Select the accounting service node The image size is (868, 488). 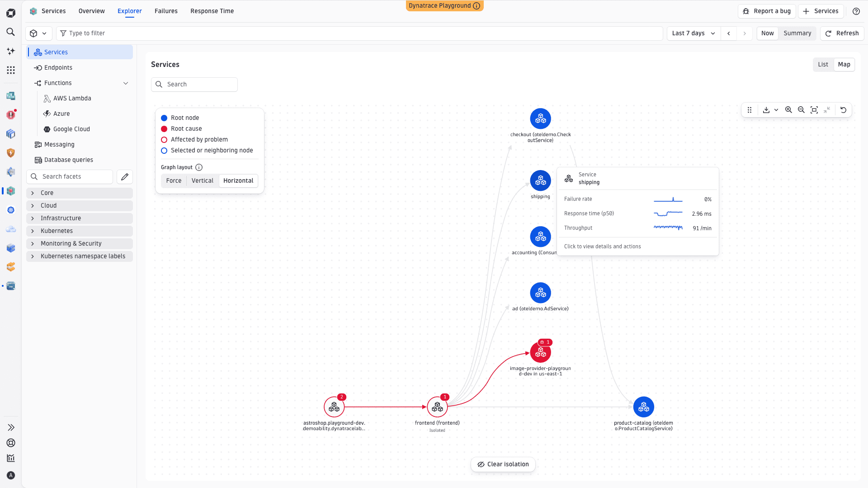(x=540, y=237)
